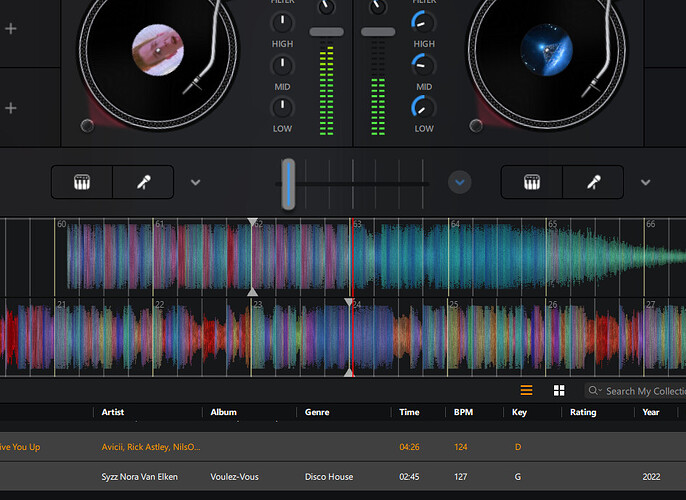Expand chevron next to left microphone

coord(196,182)
